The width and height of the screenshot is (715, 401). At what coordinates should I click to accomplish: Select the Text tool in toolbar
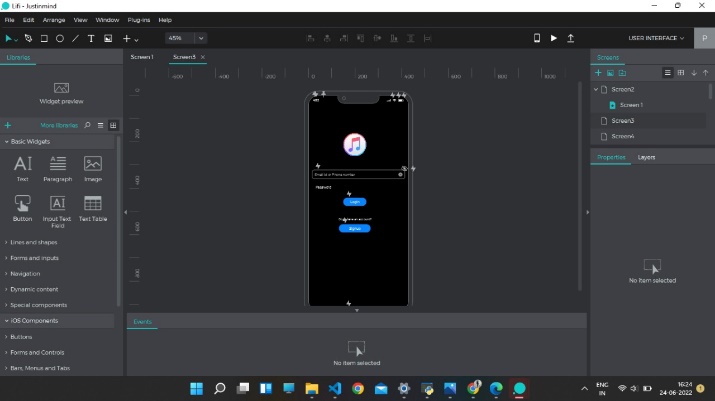[91, 38]
